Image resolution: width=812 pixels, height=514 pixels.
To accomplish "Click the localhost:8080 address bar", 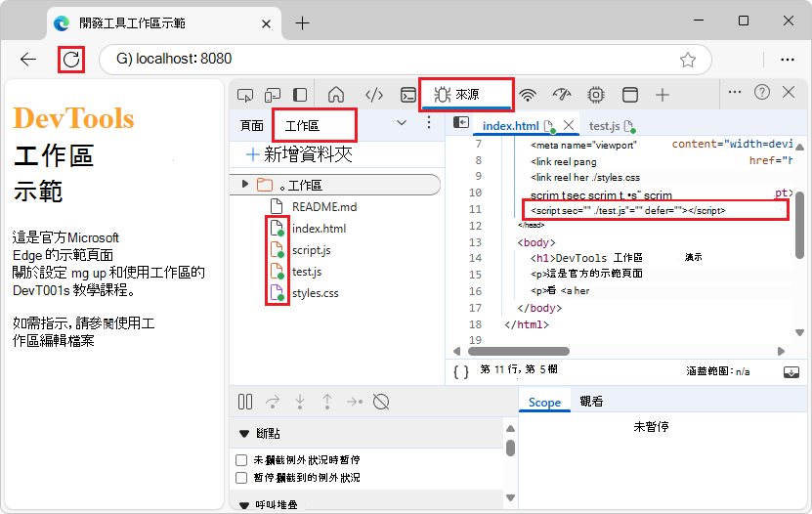I will 405,59.
